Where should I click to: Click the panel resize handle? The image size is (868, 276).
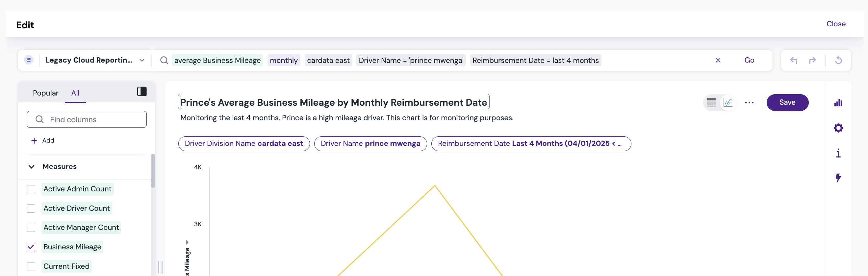point(160,267)
